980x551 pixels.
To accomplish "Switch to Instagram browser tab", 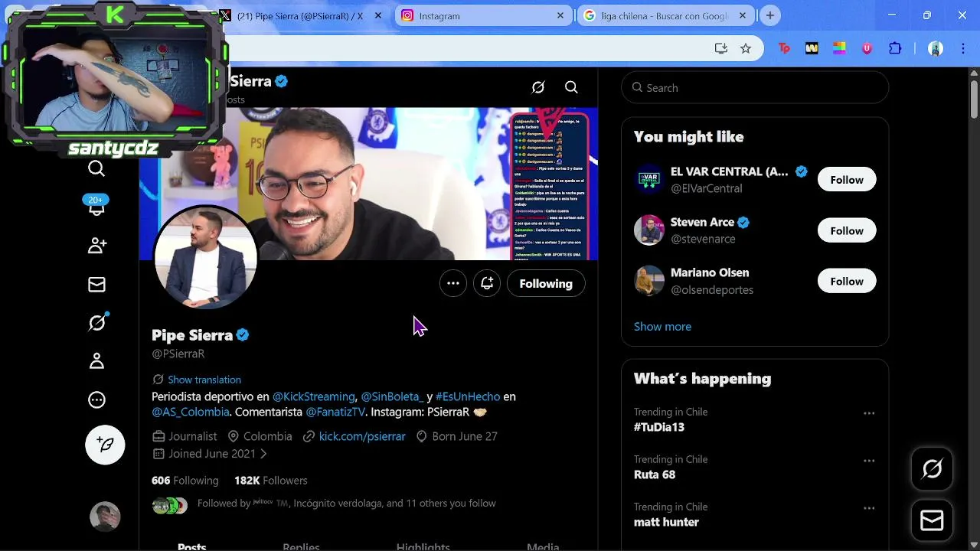I will [483, 15].
